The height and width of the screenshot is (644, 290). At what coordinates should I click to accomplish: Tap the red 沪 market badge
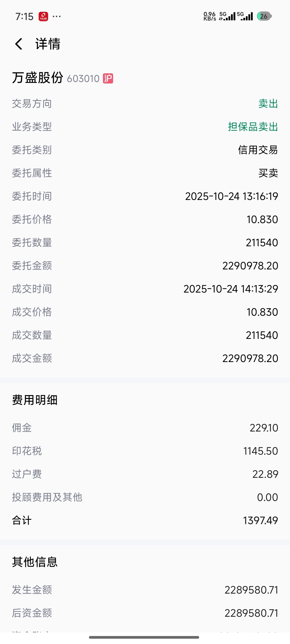108,78
